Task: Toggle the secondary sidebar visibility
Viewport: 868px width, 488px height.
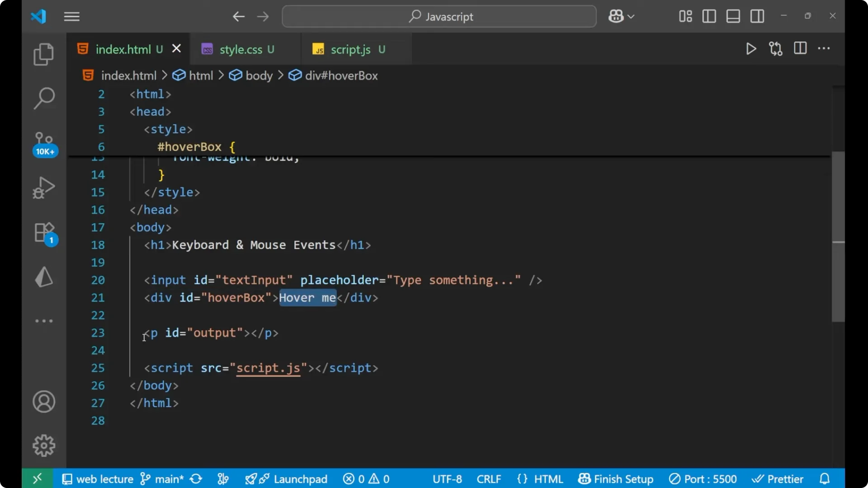Action: 757,16
